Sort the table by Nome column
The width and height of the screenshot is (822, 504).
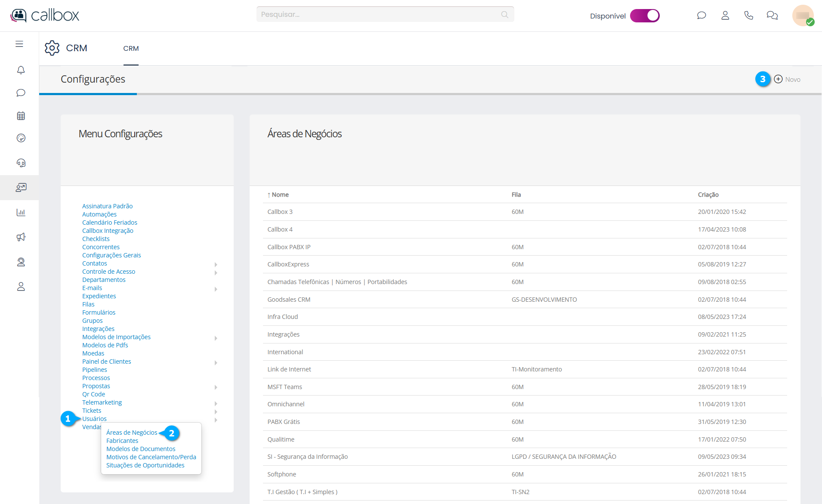point(280,195)
